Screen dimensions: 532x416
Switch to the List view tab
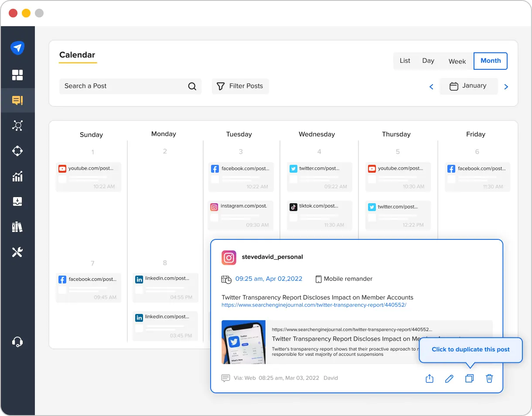point(405,61)
